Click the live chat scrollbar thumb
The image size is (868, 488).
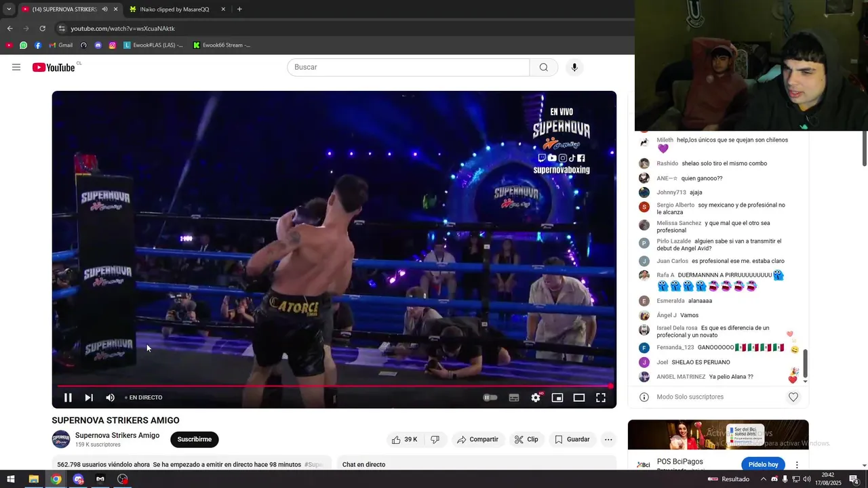806,364
